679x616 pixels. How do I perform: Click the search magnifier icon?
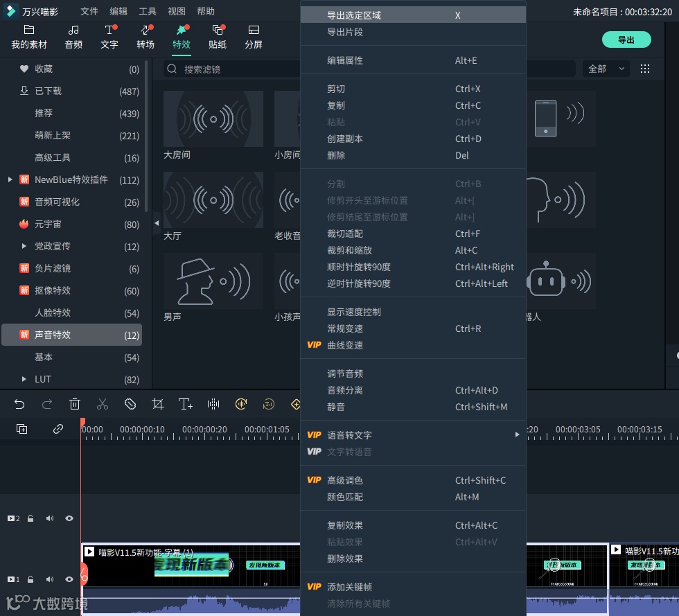[172, 69]
